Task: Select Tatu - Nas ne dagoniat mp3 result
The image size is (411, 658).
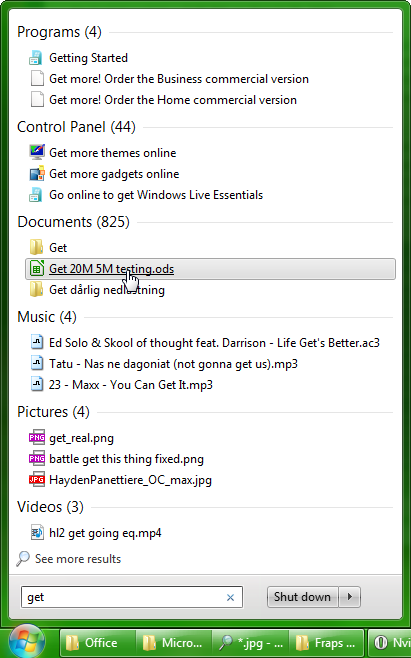Action: click(173, 364)
